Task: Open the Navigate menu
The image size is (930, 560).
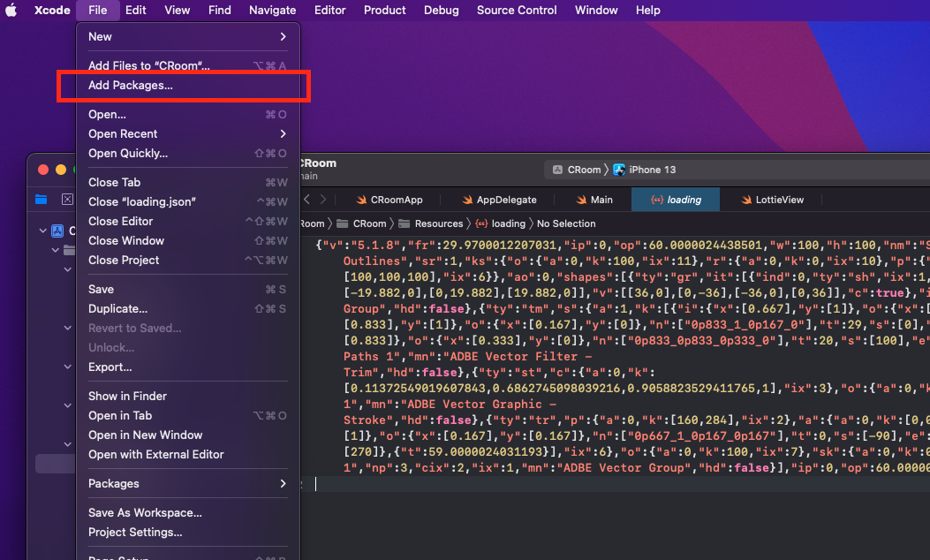Action: coord(272,10)
